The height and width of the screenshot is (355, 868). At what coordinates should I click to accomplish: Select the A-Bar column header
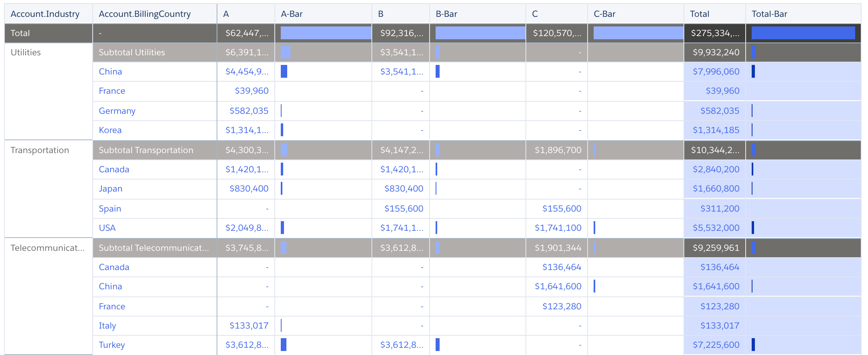[292, 14]
